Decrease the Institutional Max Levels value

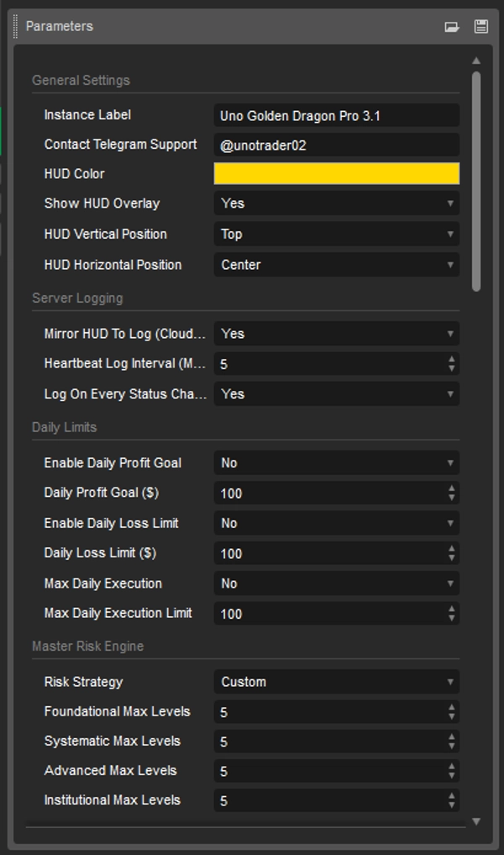(x=452, y=805)
